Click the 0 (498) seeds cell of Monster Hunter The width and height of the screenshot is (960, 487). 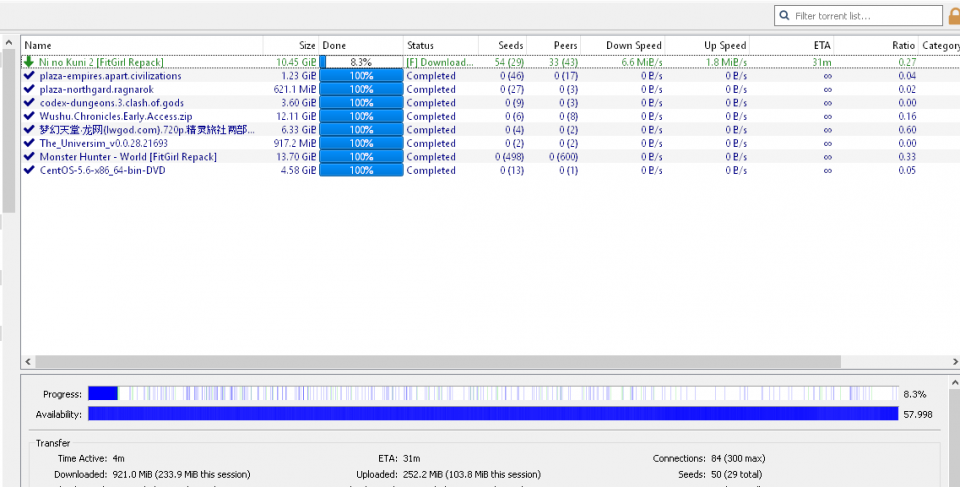coord(509,156)
